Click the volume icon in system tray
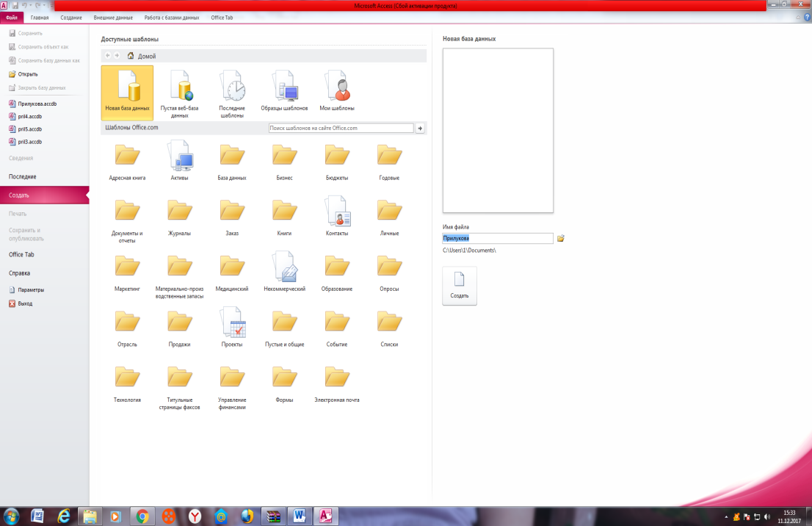The image size is (812, 526). [767, 516]
